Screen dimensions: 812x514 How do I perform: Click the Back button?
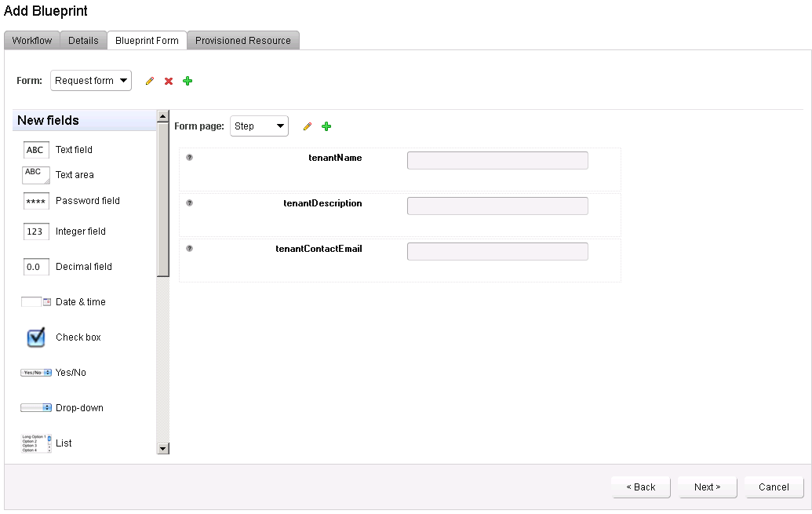click(641, 487)
